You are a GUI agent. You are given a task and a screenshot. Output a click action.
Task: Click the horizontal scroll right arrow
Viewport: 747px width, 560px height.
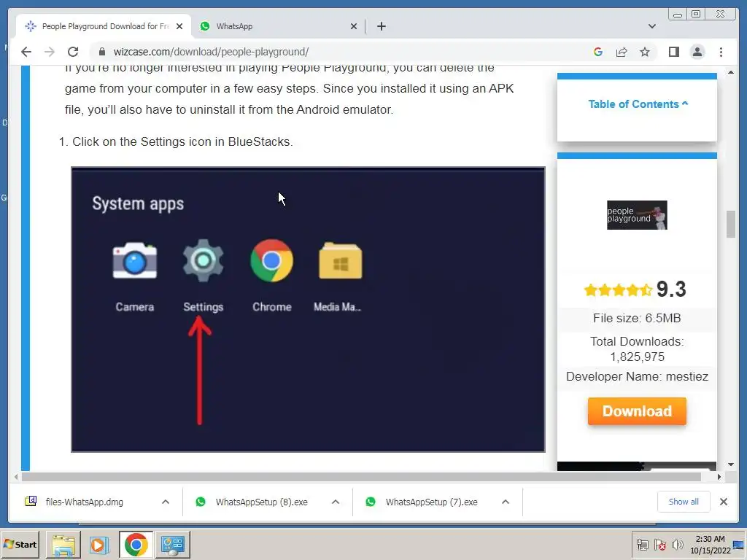(719, 477)
